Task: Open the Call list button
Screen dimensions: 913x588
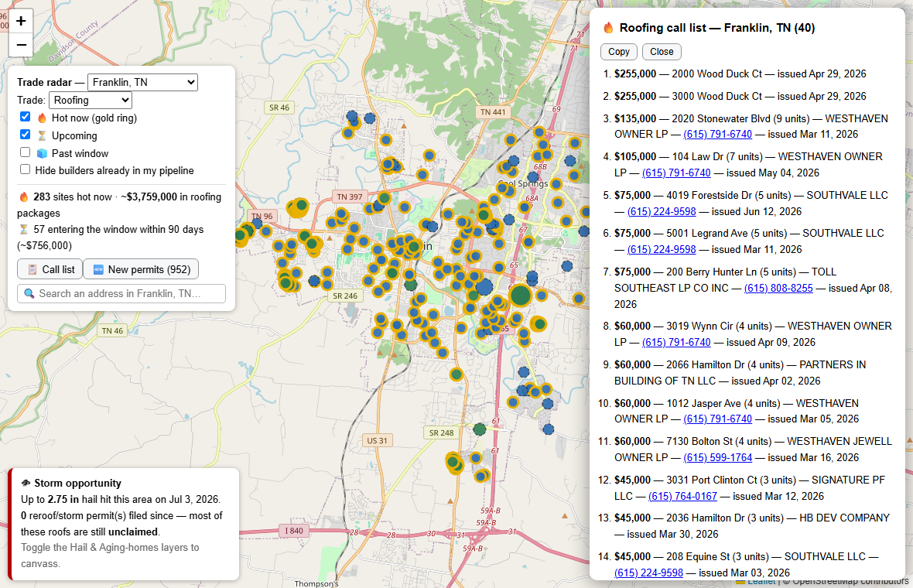Action: [x=50, y=269]
